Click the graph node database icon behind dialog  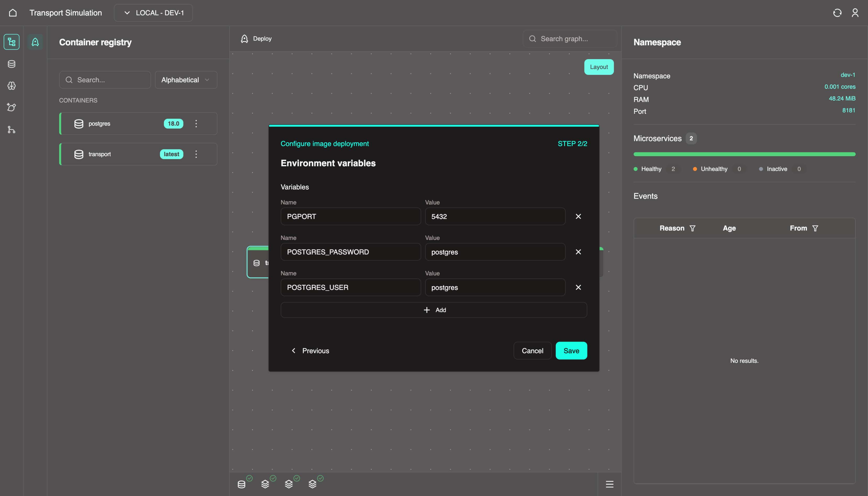pos(257,263)
